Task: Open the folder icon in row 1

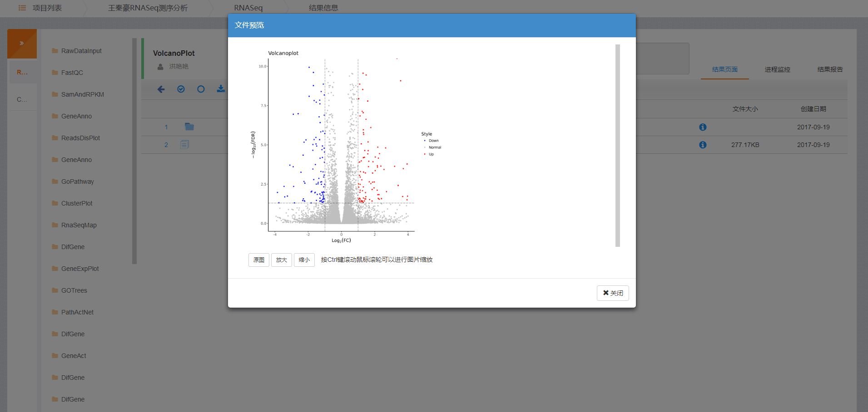Action: 189,127
